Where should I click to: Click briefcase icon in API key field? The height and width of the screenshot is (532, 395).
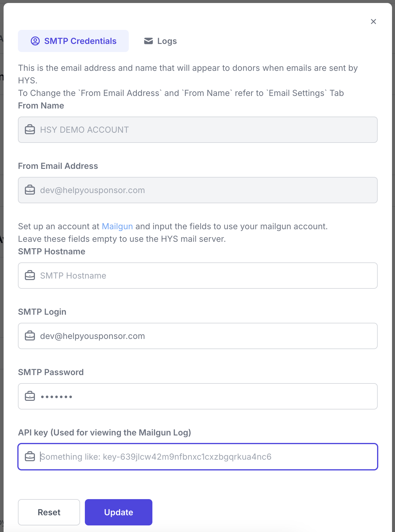[x=30, y=457]
